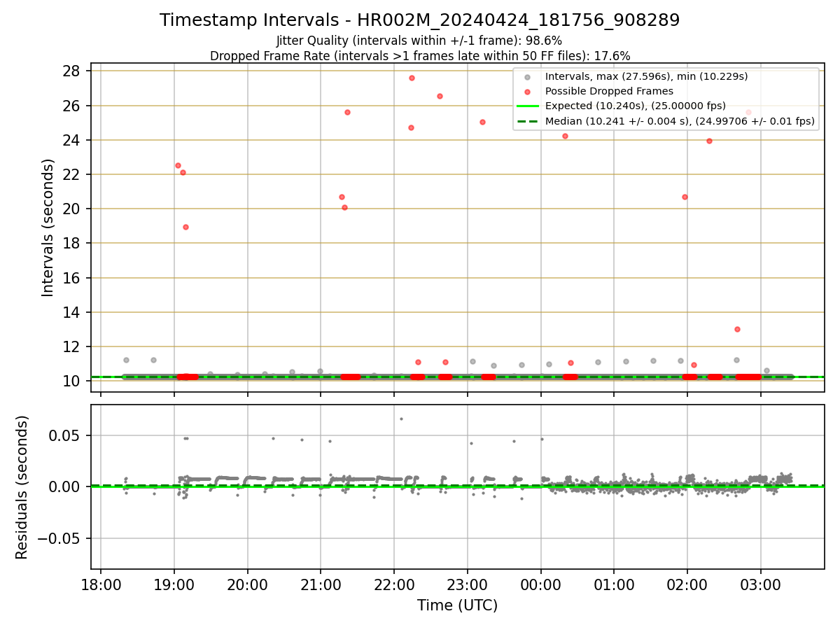Click the red point at 26.5 seconds near 22:40
The image size is (840, 630).
(x=440, y=96)
